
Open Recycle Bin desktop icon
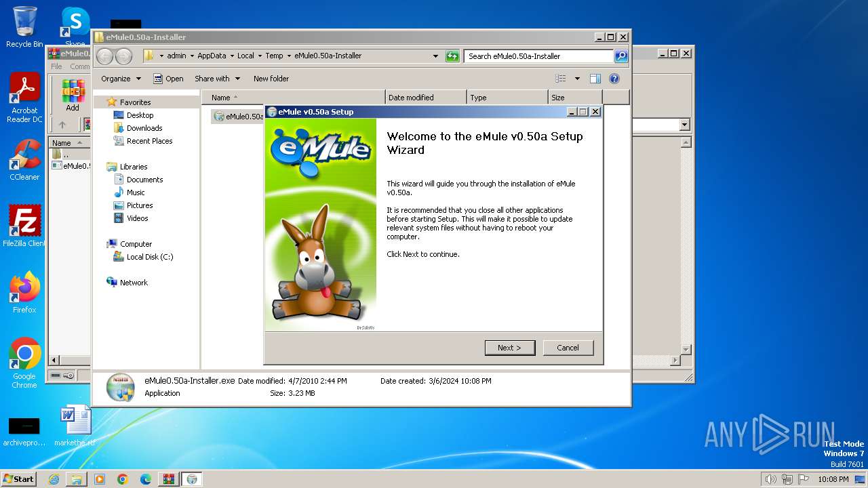[24, 27]
